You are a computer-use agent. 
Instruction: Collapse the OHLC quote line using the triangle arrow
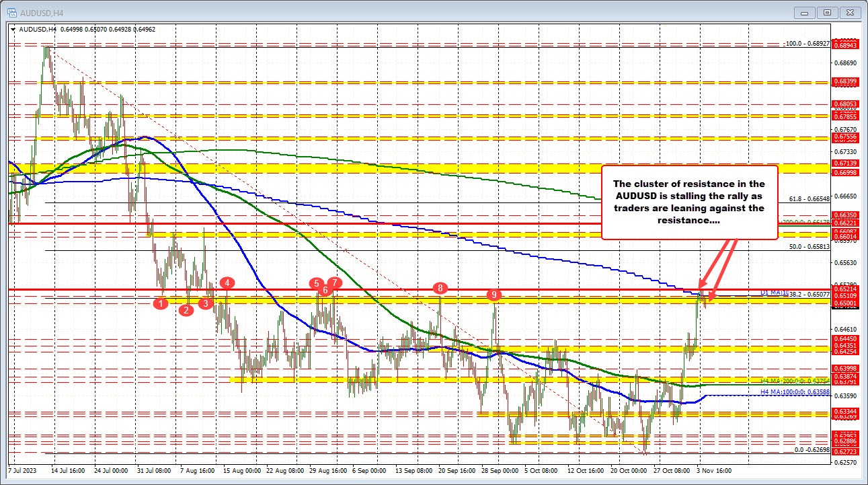[x=13, y=30]
